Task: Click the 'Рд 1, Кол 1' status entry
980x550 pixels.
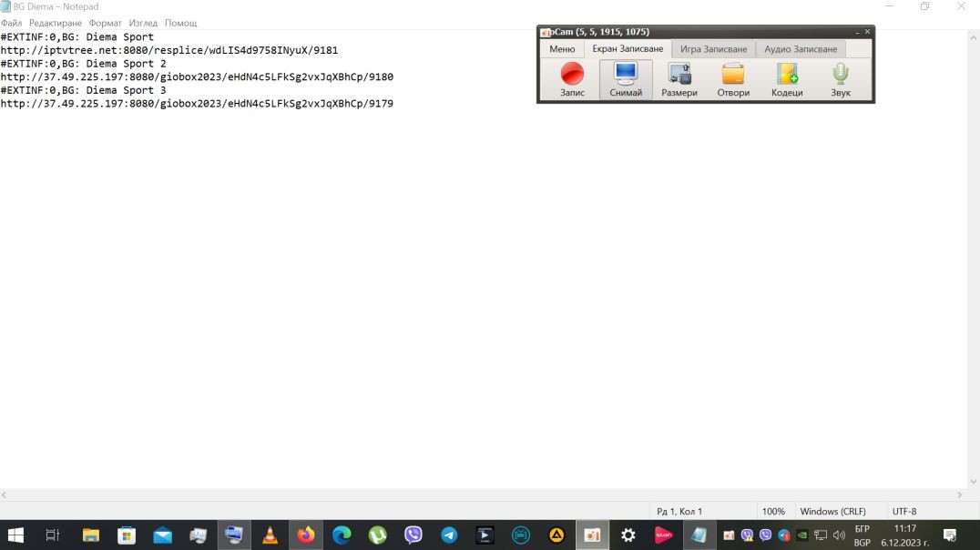Action: 679,511
